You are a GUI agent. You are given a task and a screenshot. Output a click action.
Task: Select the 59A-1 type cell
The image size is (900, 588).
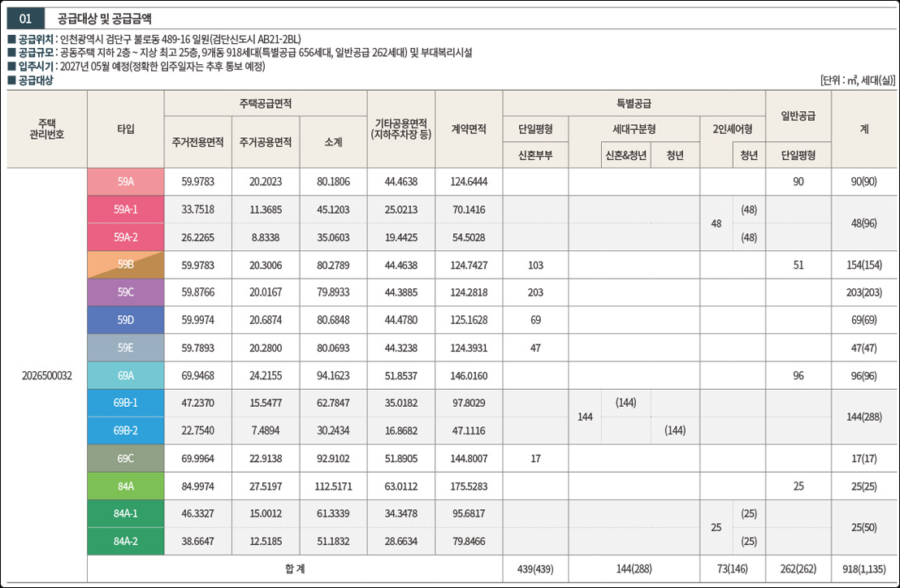[126, 210]
